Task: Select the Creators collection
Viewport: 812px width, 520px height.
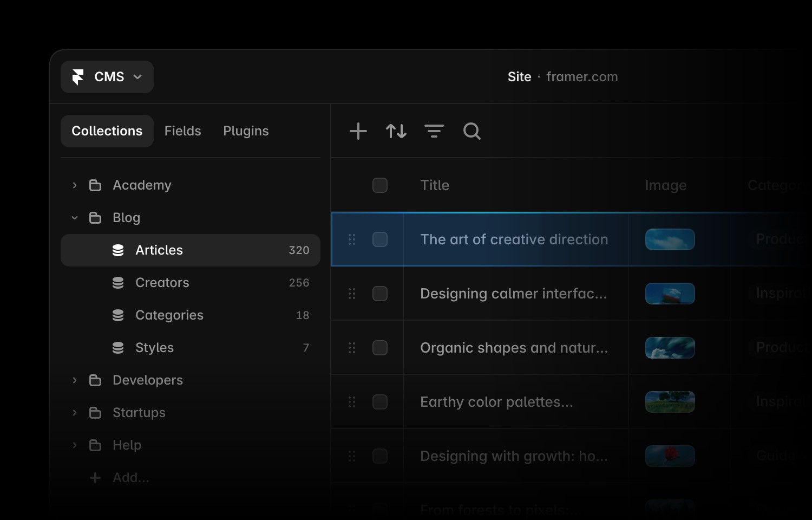Action: [x=191, y=283]
